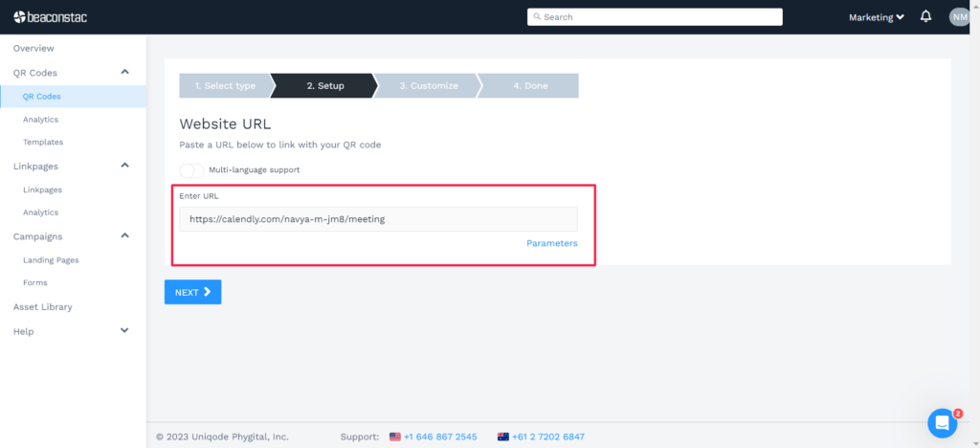Collapse the Linkpages sidebar section
This screenshot has width=980, height=448.
pos(124,166)
